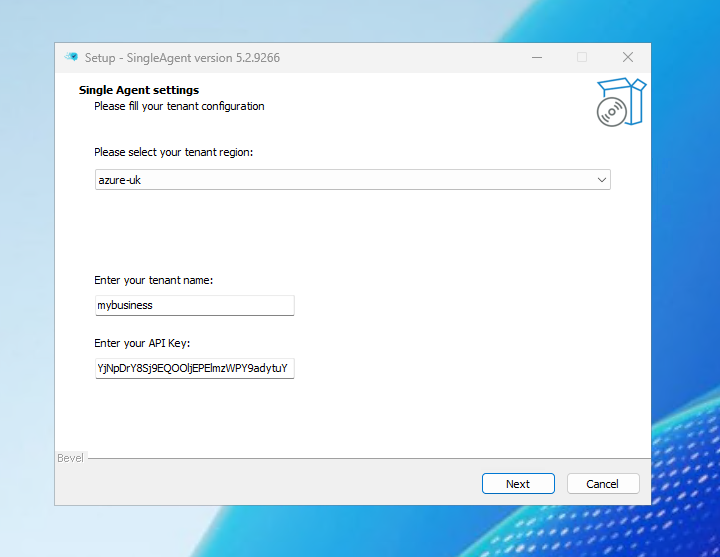Expand the tenant region dropdown arrow

[601, 180]
